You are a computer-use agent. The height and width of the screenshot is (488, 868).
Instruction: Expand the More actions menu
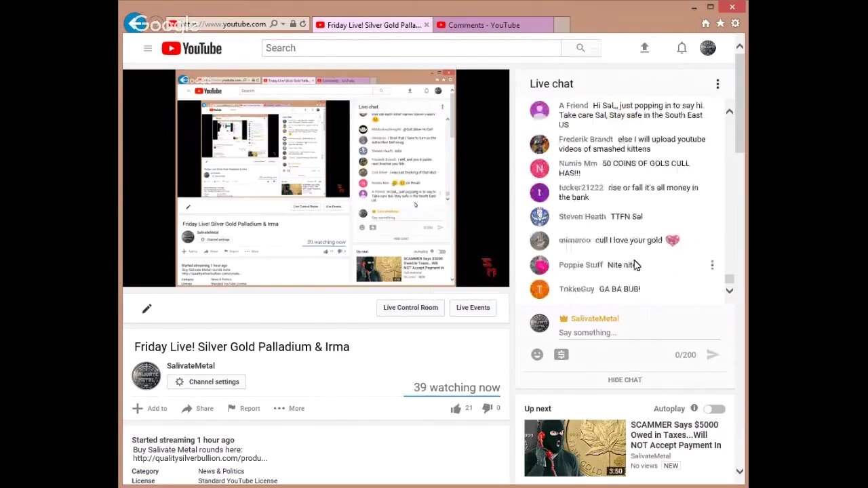[289, 408]
